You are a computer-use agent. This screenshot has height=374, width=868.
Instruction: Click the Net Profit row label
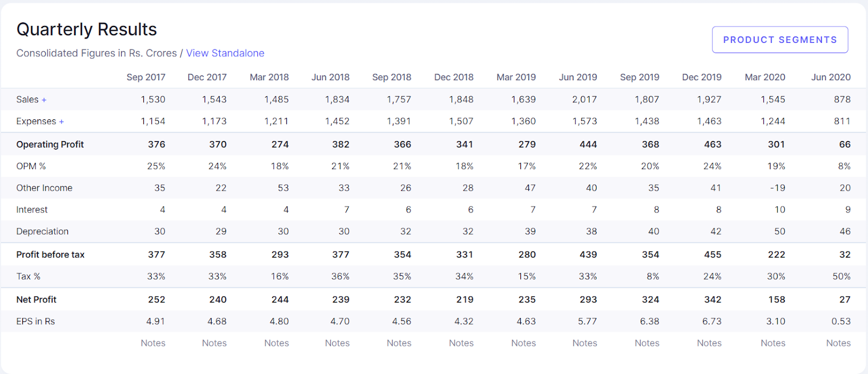click(x=36, y=299)
